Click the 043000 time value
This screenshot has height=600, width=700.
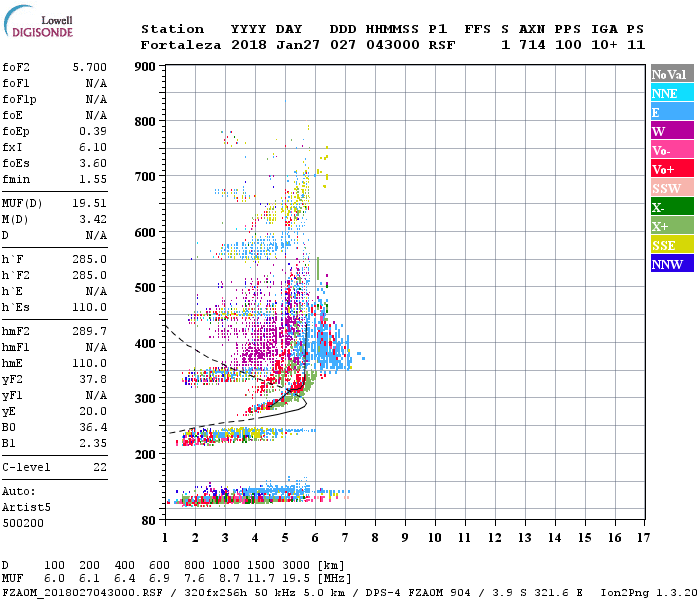coord(393,45)
